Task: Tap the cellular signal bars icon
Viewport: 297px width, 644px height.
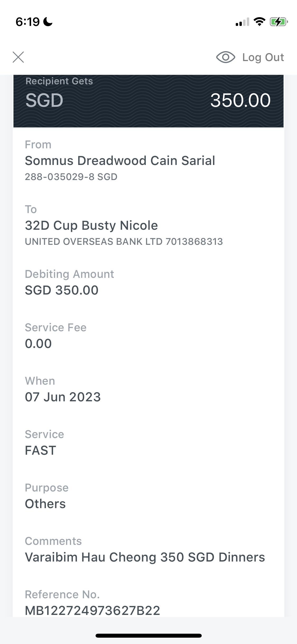Action: click(242, 22)
